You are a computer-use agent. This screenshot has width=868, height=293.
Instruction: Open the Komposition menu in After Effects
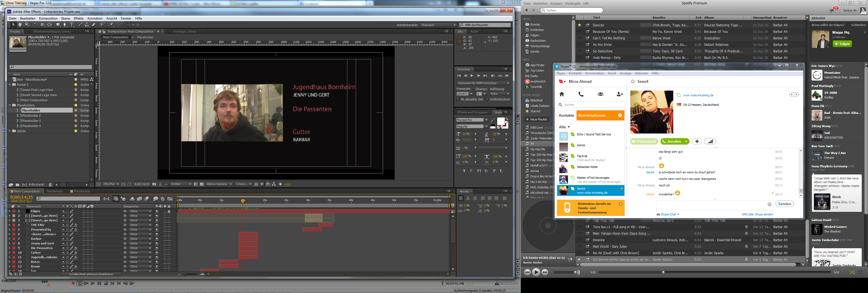tap(48, 18)
